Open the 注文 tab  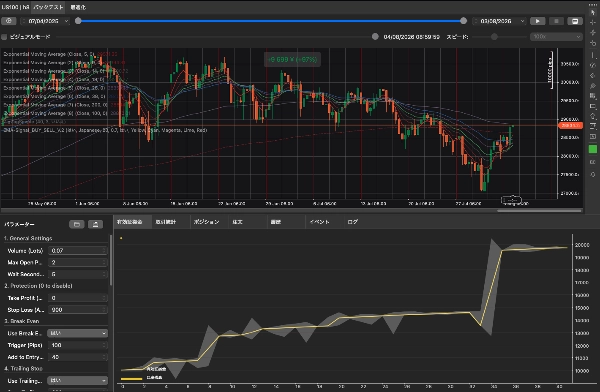[237, 222]
